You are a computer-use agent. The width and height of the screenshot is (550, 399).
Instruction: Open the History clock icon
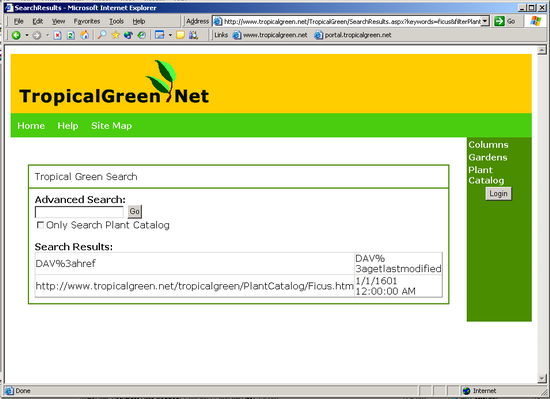point(142,35)
